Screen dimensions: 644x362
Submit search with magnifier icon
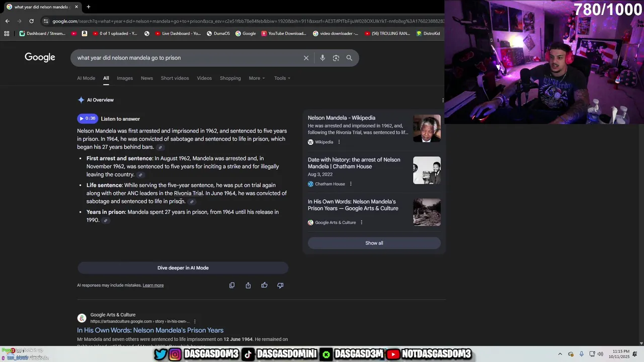click(x=349, y=58)
